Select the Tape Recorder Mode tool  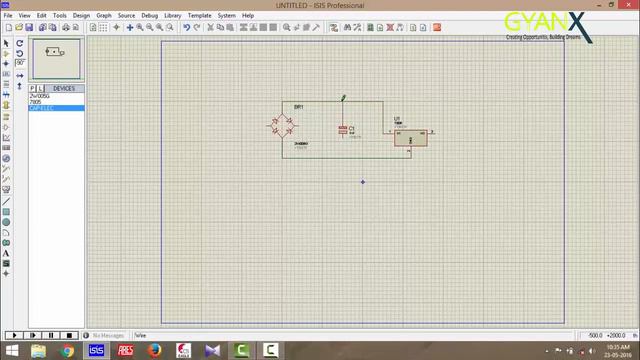point(6,148)
